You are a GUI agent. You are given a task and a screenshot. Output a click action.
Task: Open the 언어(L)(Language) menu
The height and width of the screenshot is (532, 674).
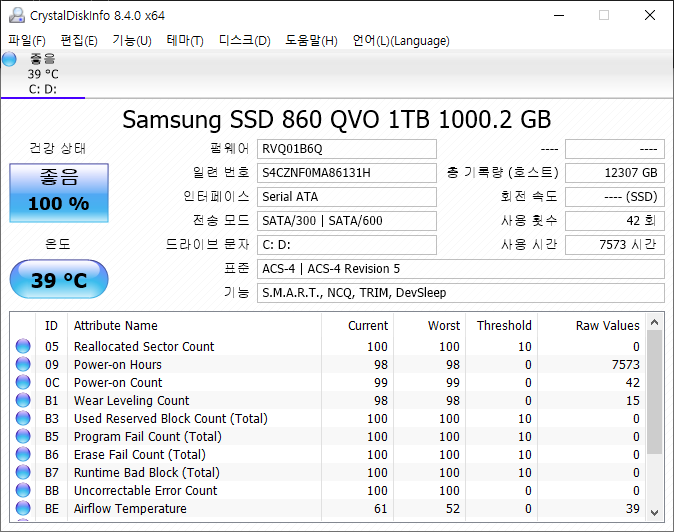401,40
